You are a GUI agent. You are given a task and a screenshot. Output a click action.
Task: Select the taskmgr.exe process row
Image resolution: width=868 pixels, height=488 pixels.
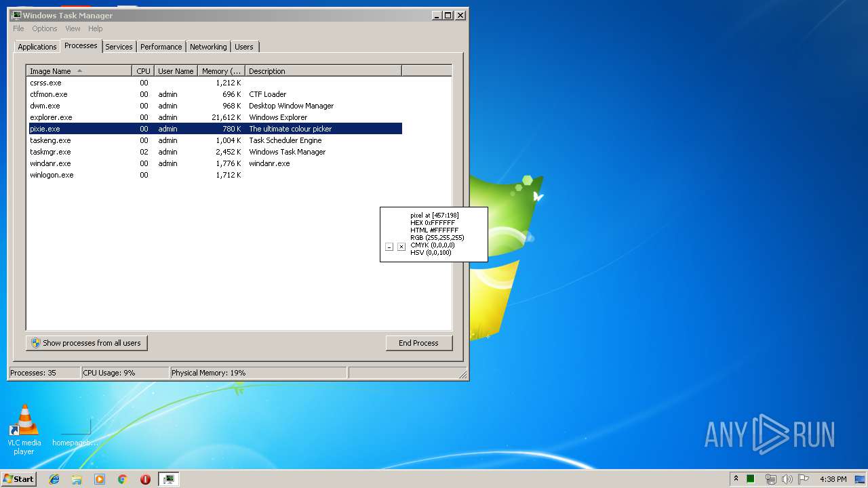click(x=215, y=152)
